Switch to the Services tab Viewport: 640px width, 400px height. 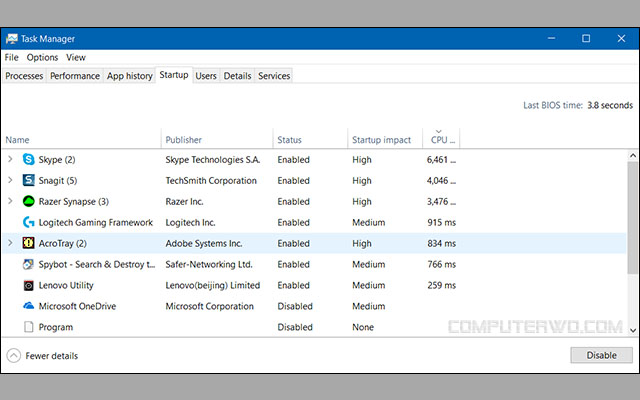274,76
